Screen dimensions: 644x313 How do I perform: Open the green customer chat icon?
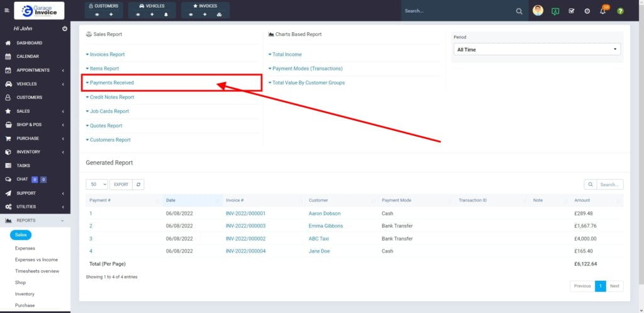tap(555, 11)
